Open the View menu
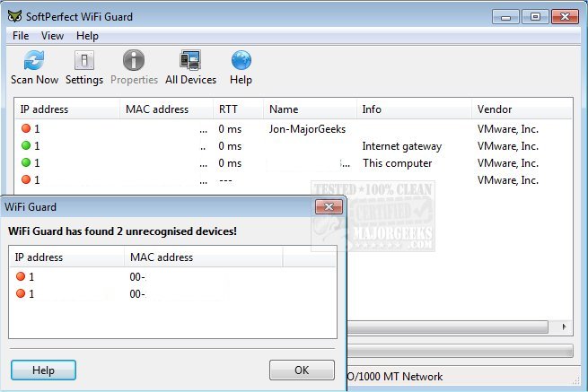Image resolution: width=588 pixels, height=392 pixels. [52, 36]
